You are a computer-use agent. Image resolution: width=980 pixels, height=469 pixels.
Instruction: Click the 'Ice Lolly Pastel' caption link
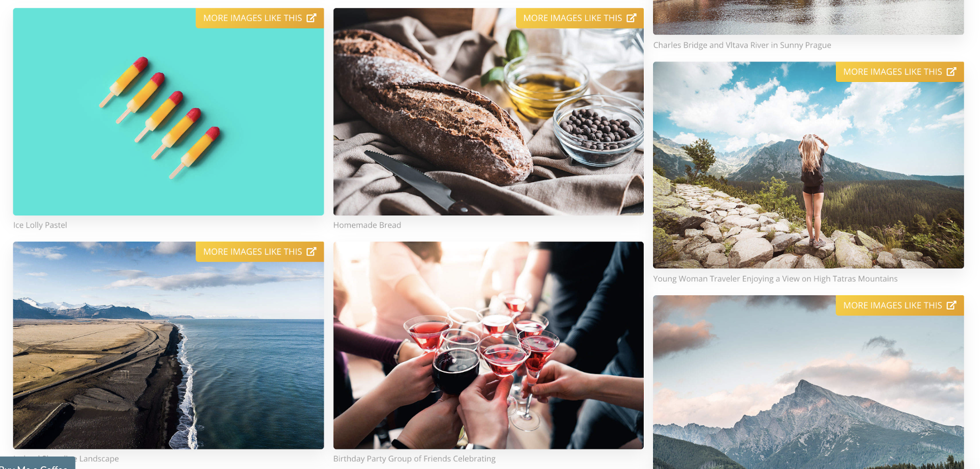point(40,225)
